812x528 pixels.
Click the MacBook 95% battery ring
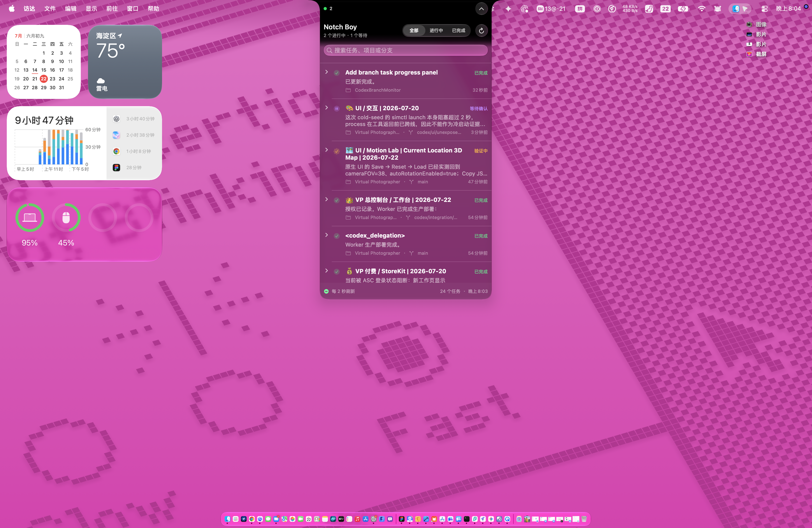[30, 217]
